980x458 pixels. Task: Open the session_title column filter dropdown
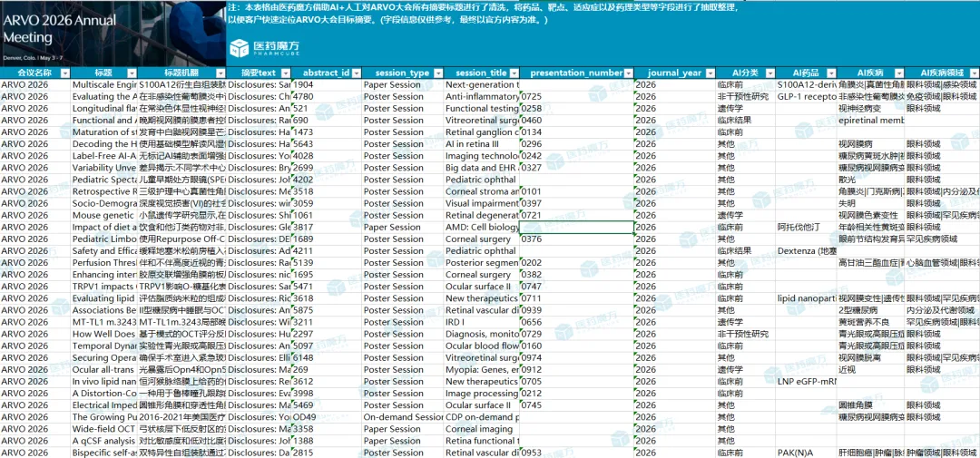coord(515,73)
